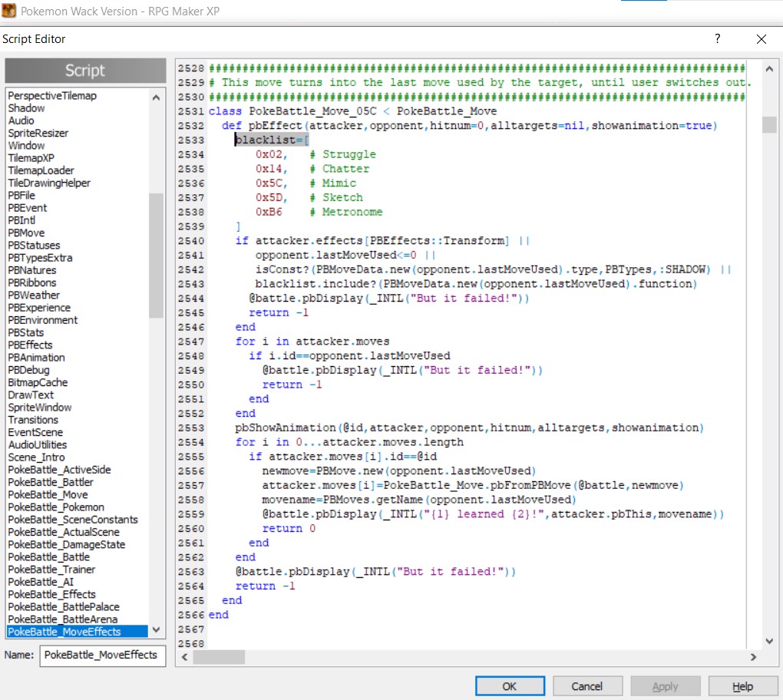Choose the Scene_Intro script

click(x=37, y=457)
